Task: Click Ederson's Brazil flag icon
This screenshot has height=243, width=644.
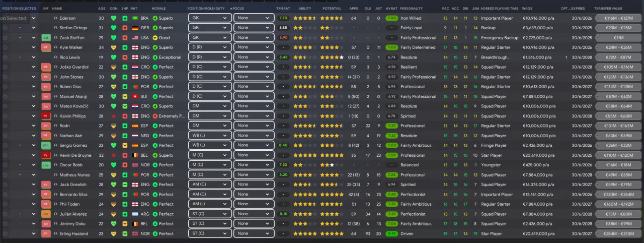Action: point(135,18)
